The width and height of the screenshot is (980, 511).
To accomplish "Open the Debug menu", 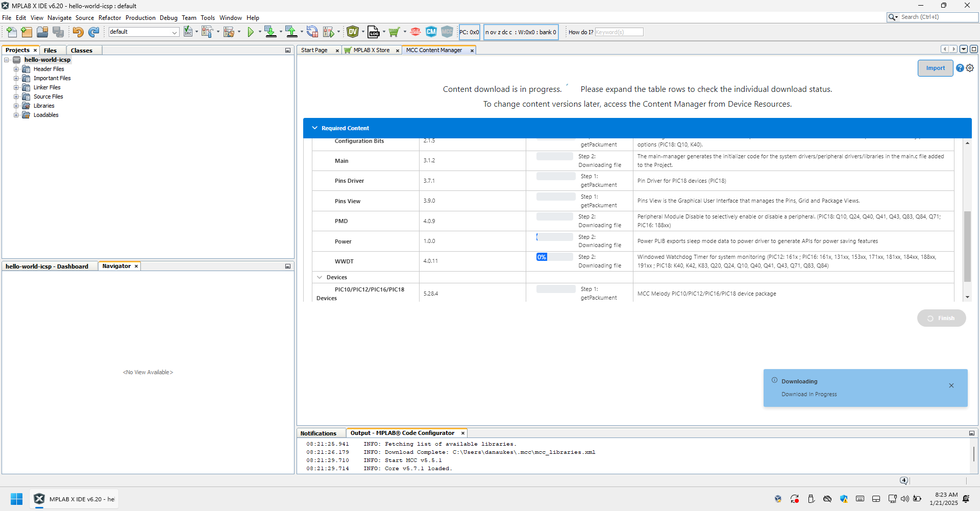I will pyautogui.click(x=168, y=18).
